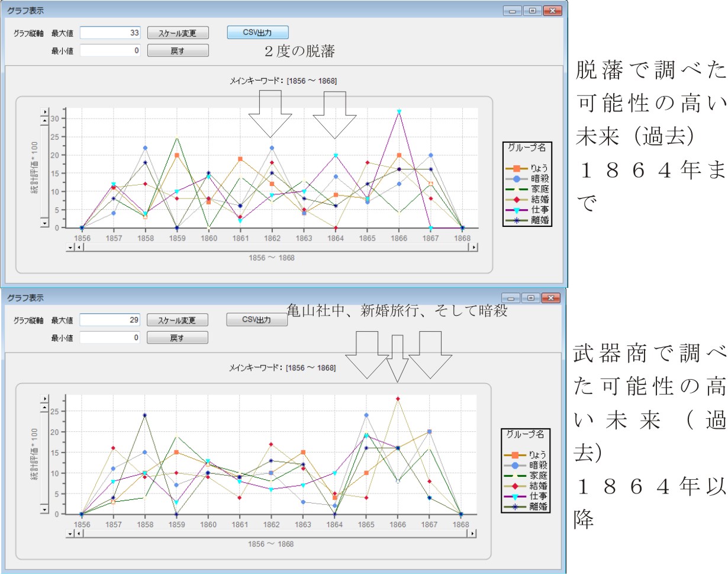Collapse top chart's vertical axis scrollbar
Screen dimensions: 728x574
[x=44, y=112]
